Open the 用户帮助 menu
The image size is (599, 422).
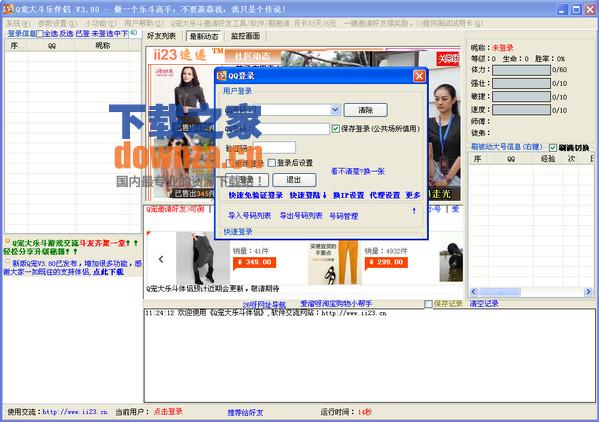[x=143, y=23]
